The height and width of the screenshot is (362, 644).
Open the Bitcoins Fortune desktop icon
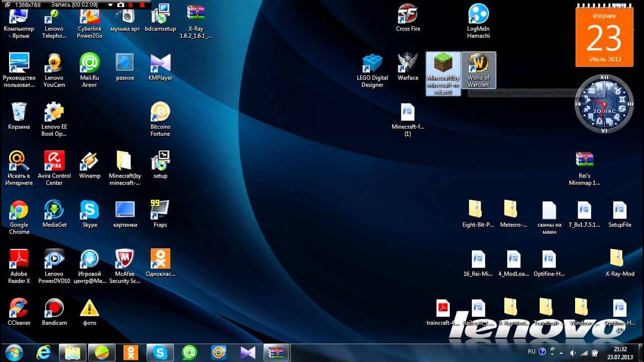(160, 119)
